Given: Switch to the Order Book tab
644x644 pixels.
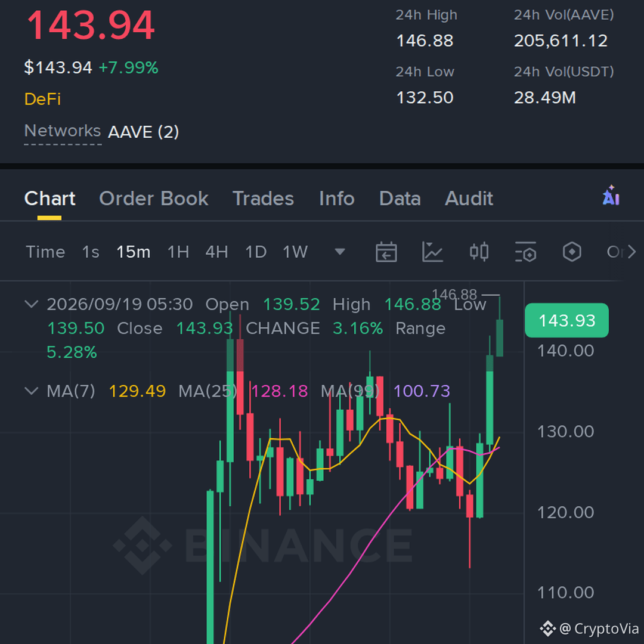Looking at the screenshot, I should [154, 199].
